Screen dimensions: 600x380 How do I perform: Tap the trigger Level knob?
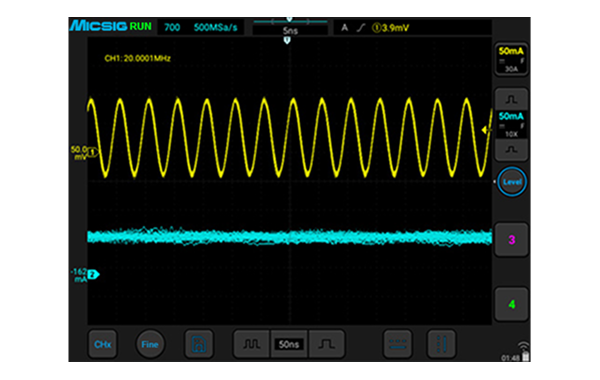[x=512, y=182]
